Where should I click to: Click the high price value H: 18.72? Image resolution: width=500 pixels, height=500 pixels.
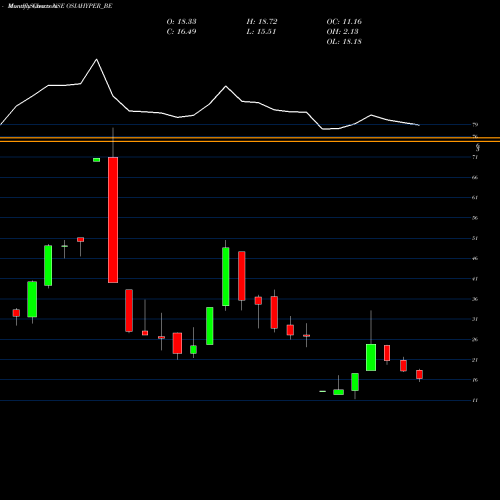click(x=262, y=22)
